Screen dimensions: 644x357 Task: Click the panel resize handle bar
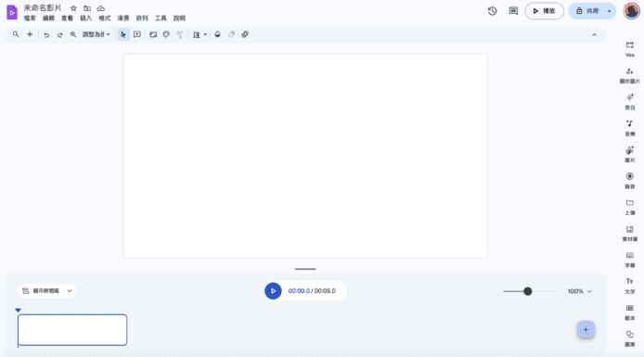coord(305,269)
